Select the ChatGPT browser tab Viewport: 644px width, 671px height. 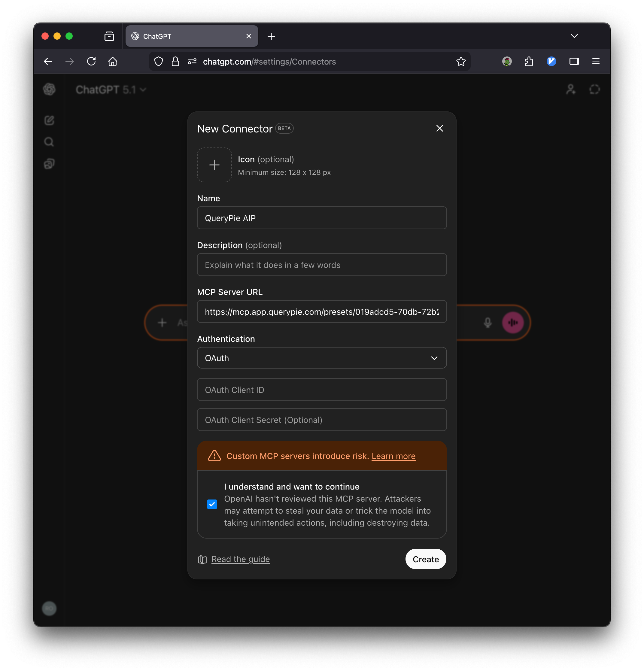[x=192, y=36]
